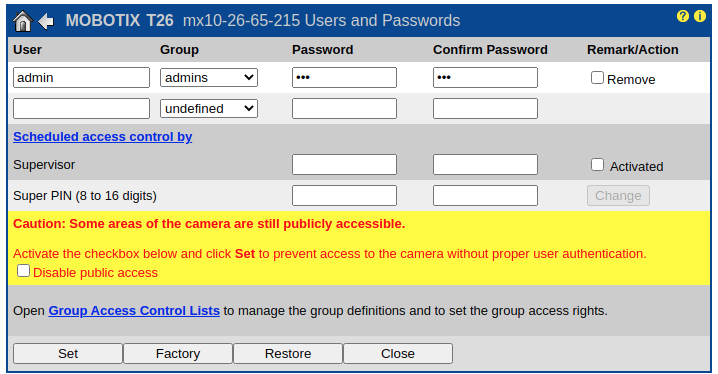Check the Remove box for admin user
The width and height of the screenshot is (718, 374).
597,78
